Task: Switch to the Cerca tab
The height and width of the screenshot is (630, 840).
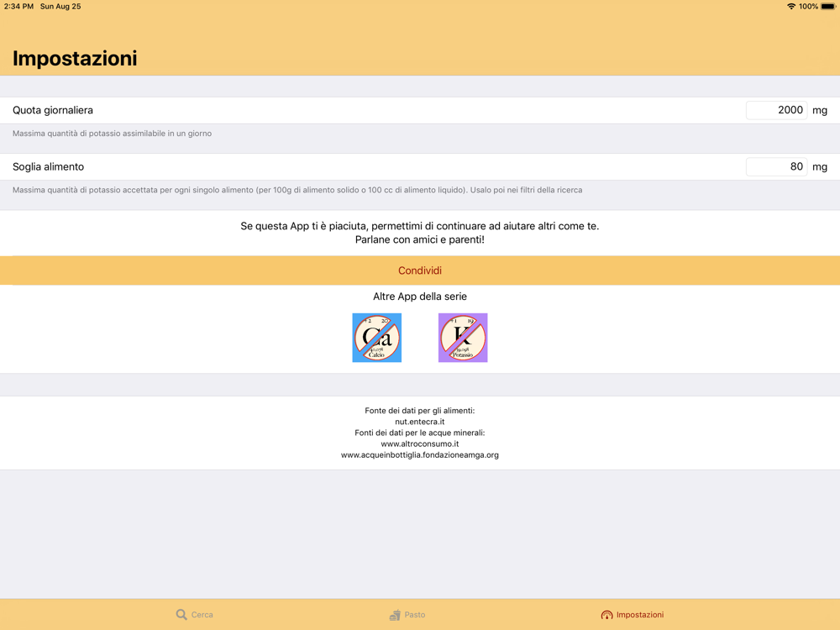Action: [x=195, y=615]
